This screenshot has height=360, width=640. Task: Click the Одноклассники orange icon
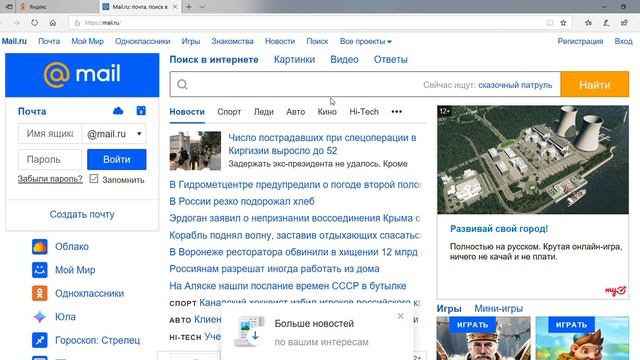pyautogui.click(x=40, y=293)
